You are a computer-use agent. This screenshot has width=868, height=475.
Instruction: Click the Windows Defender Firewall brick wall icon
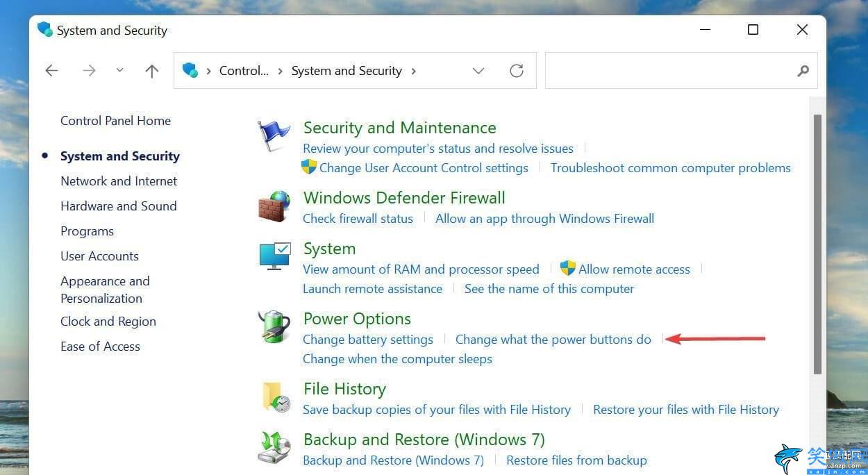point(274,206)
